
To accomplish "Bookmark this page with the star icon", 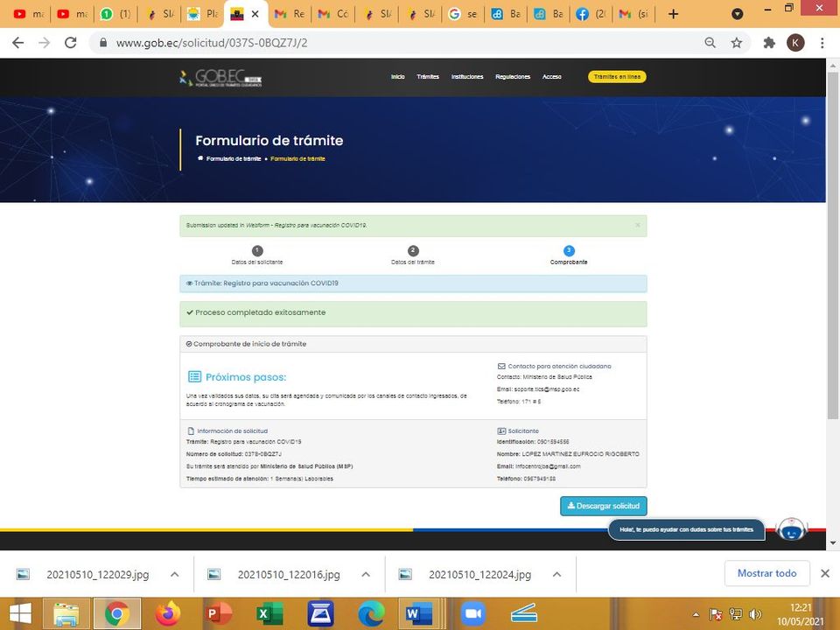I will click(x=737, y=43).
